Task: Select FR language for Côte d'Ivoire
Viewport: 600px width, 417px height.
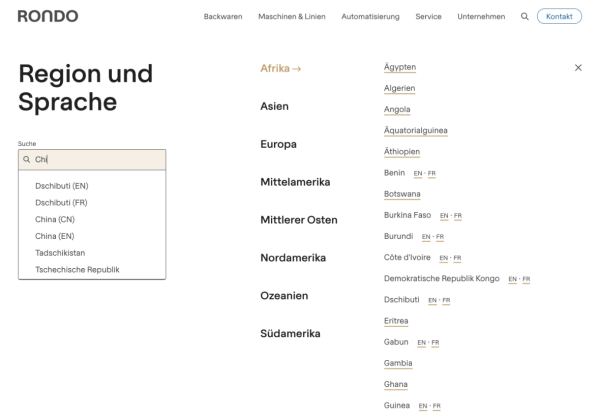Action: pos(457,258)
